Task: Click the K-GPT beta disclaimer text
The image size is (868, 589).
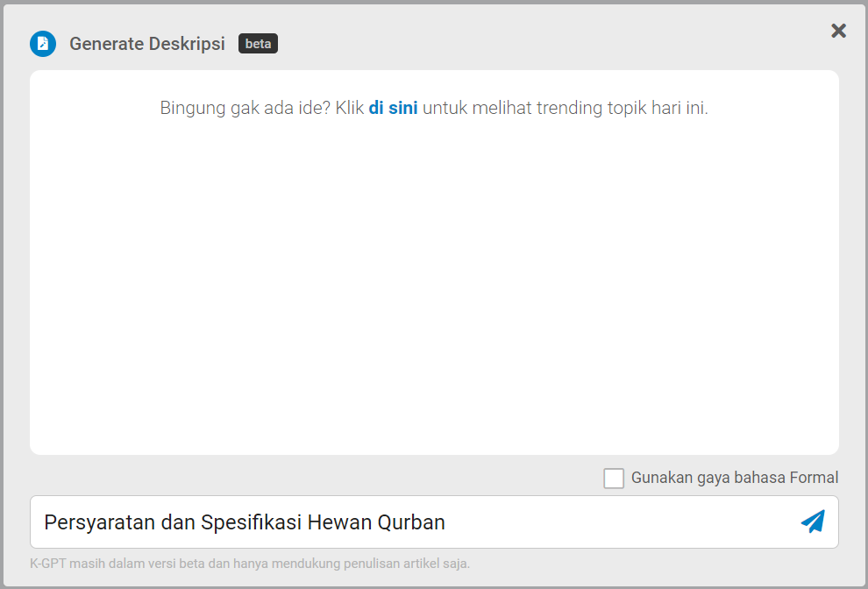Action: point(250,564)
